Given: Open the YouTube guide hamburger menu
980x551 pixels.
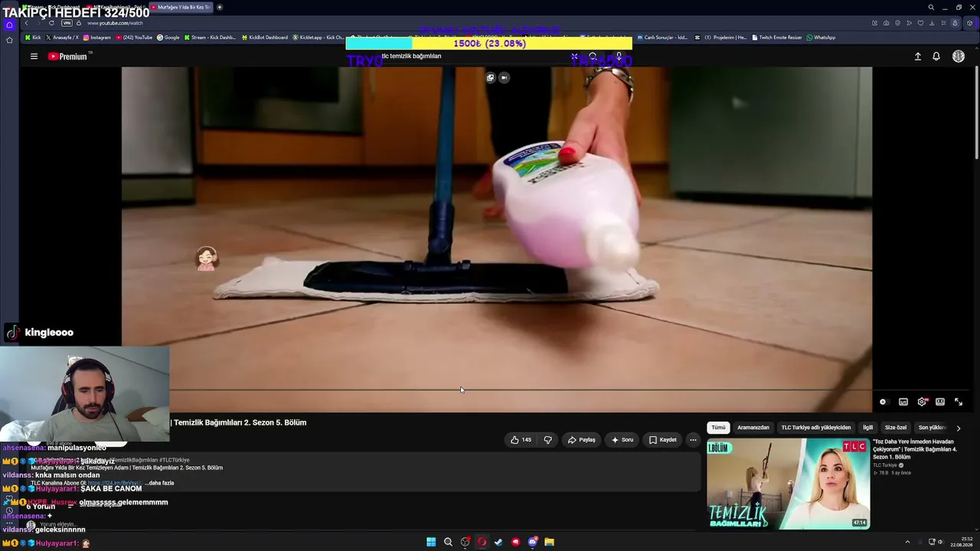Looking at the screenshot, I should click(x=34, y=56).
